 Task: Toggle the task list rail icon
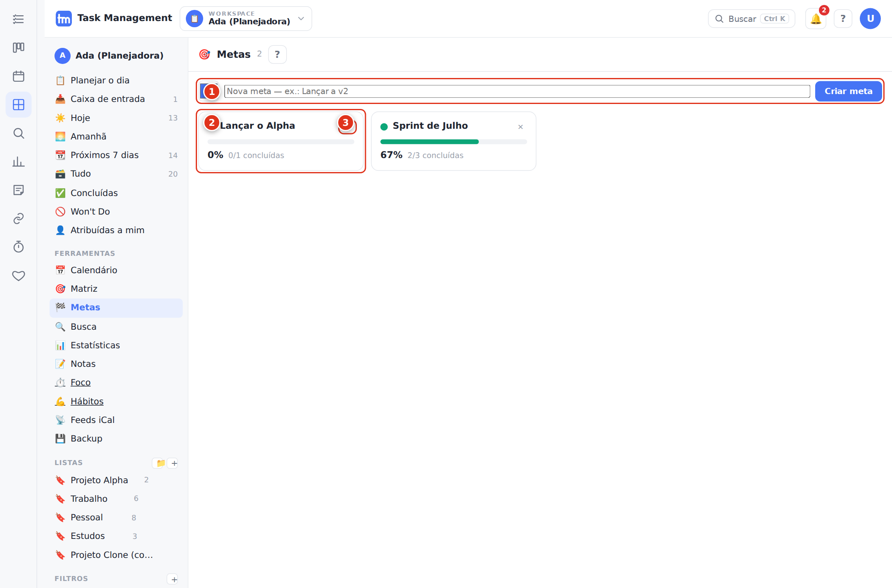[19, 19]
